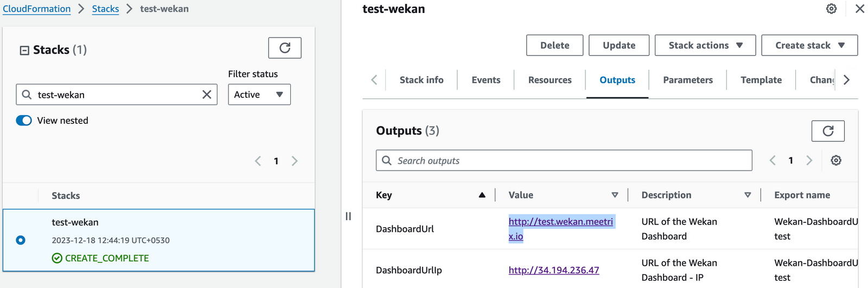Click the CREATE_COMPLETE status text
The image size is (868, 288).
tap(107, 258)
